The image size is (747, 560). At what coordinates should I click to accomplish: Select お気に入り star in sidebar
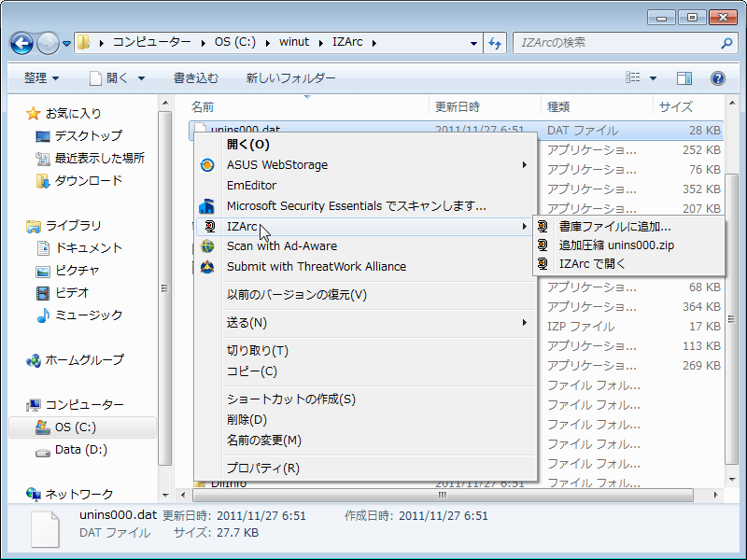34,114
